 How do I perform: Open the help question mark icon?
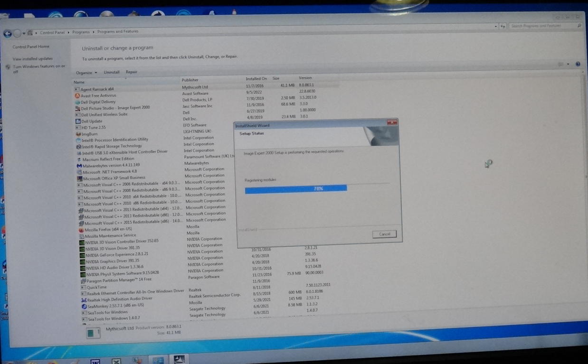(578, 64)
